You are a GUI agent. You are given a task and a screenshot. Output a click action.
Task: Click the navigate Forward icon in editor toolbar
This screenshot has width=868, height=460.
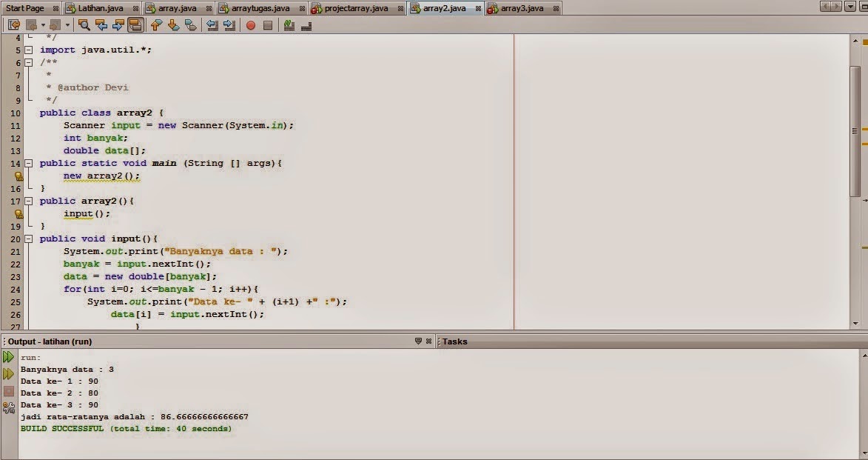(55, 25)
